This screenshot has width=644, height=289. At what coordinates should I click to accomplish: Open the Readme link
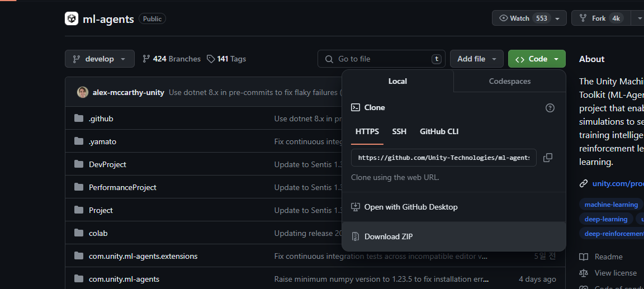(608, 257)
